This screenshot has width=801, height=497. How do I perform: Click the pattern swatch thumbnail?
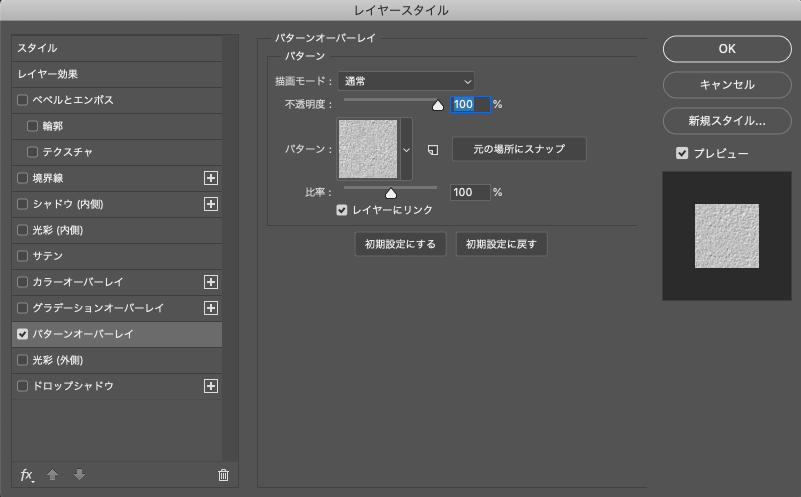point(368,149)
